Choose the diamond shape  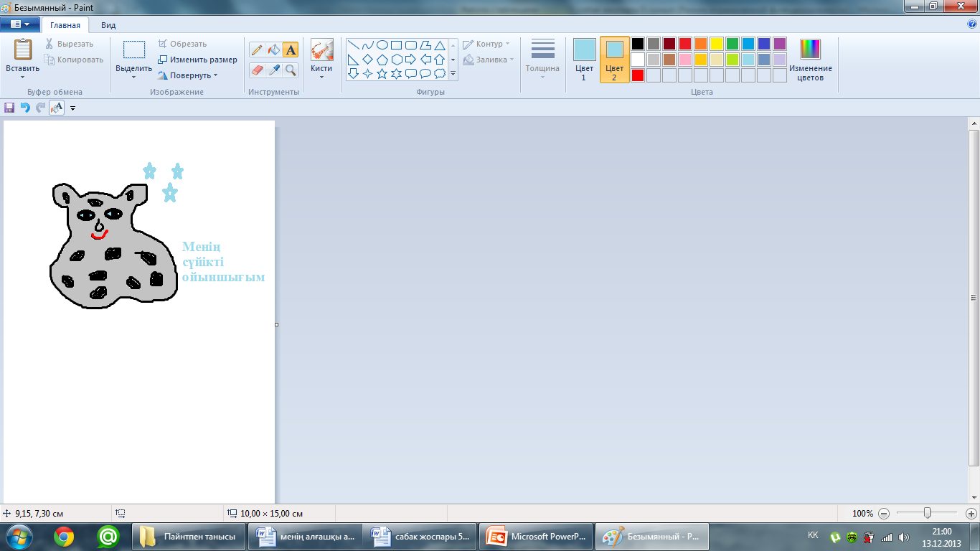(x=367, y=59)
